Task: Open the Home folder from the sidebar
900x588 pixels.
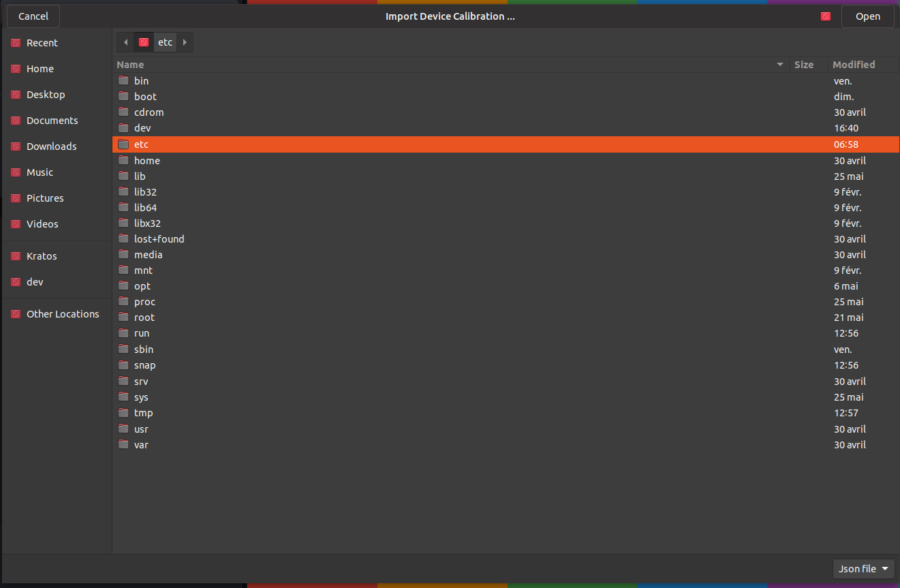Action: (x=41, y=68)
